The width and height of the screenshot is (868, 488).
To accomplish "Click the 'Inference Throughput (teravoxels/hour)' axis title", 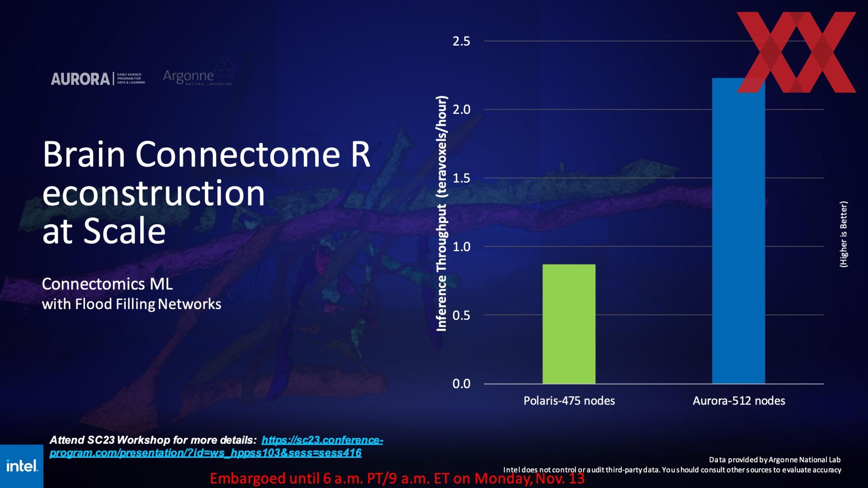I will (442, 213).
